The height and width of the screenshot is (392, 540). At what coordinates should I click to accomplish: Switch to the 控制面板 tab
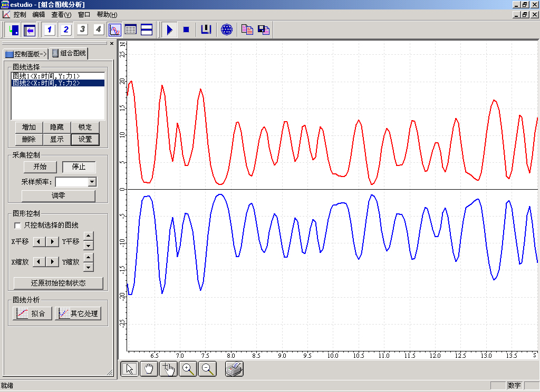point(25,54)
